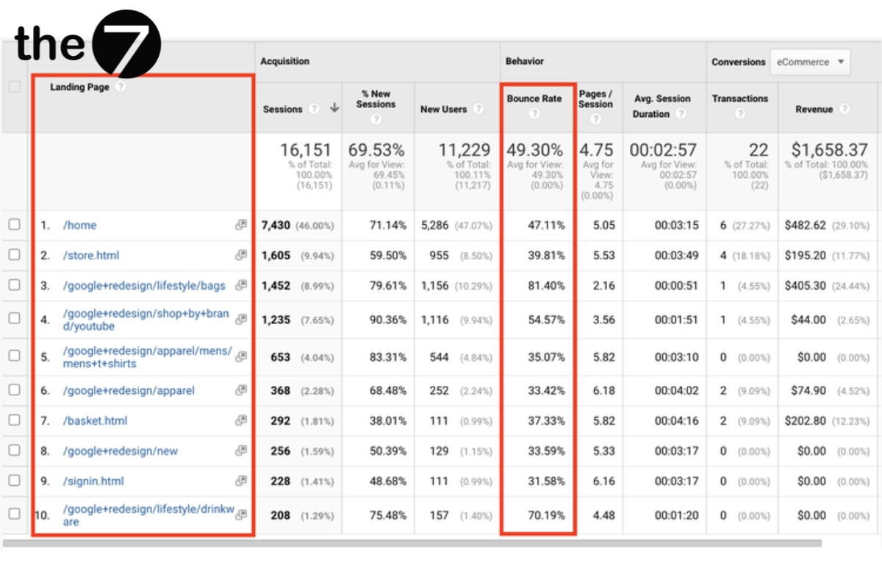Sort table by the Revenue header
882x588 pixels.
click(815, 109)
